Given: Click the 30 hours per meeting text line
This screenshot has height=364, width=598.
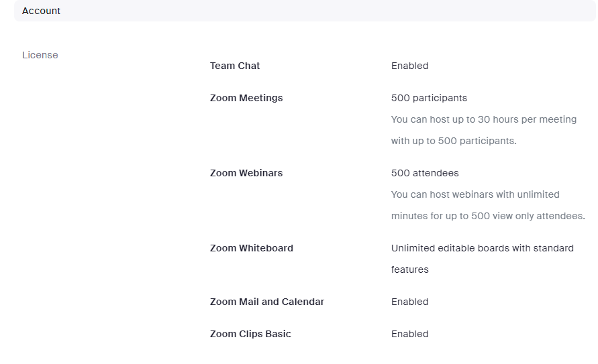Looking at the screenshot, I should pos(483,119).
